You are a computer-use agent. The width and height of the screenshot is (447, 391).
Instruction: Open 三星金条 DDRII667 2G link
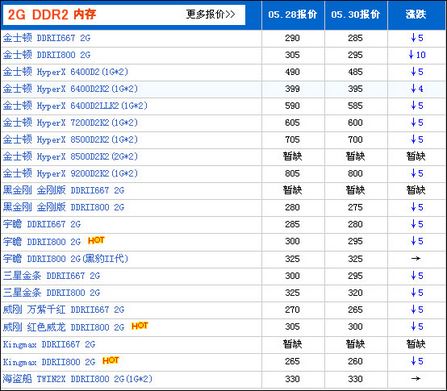pyautogui.click(x=52, y=276)
